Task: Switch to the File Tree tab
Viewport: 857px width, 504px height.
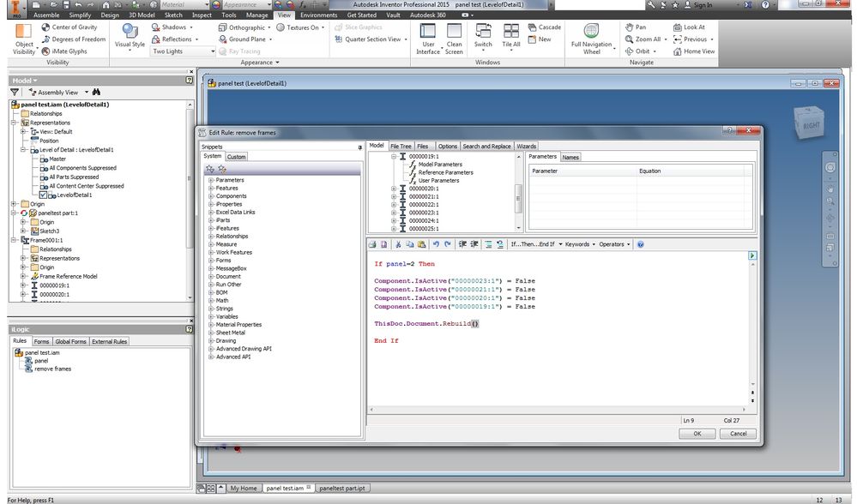Action: [x=401, y=147]
